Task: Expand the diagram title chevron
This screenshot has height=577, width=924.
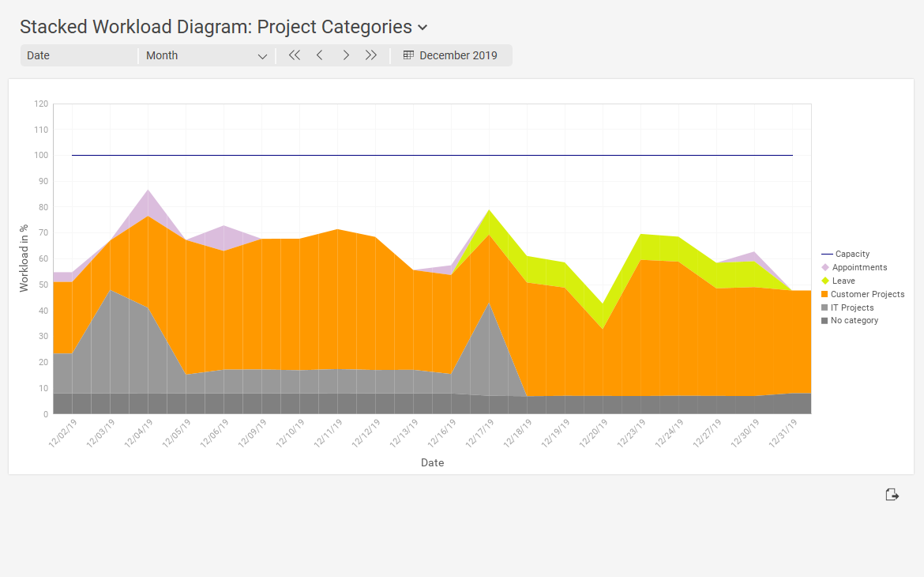Action: (x=423, y=28)
